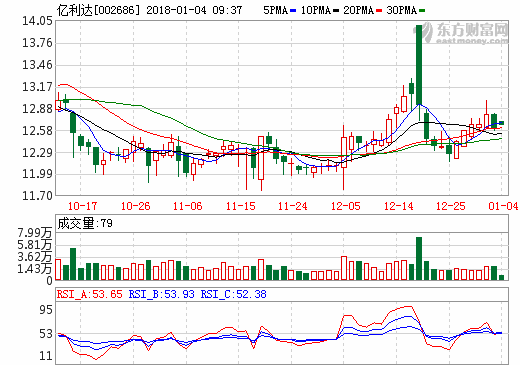This screenshot has width=520, height=365.
Task: Click the 11.99 price axis label
Action: [37, 174]
